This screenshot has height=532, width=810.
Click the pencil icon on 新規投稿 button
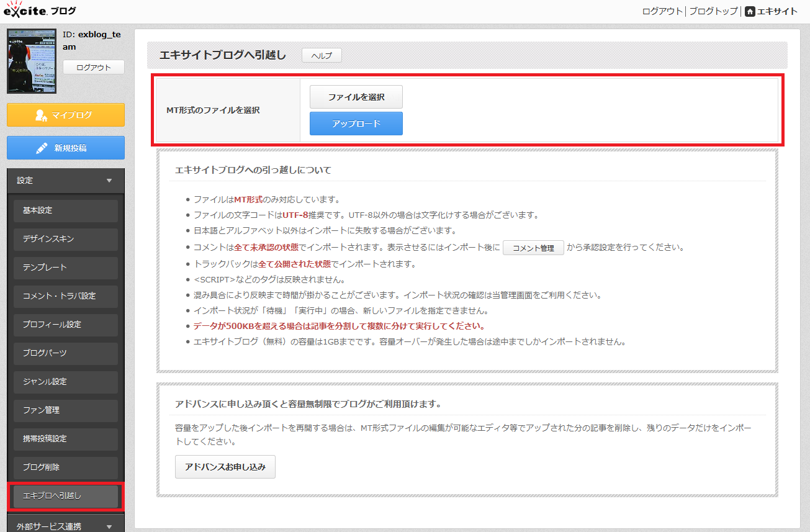point(42,148)
